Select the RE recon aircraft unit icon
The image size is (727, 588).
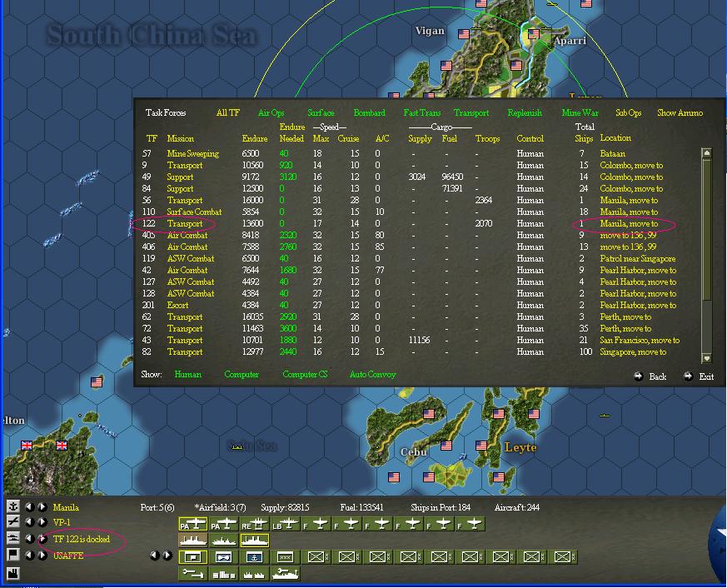[254, 524]
